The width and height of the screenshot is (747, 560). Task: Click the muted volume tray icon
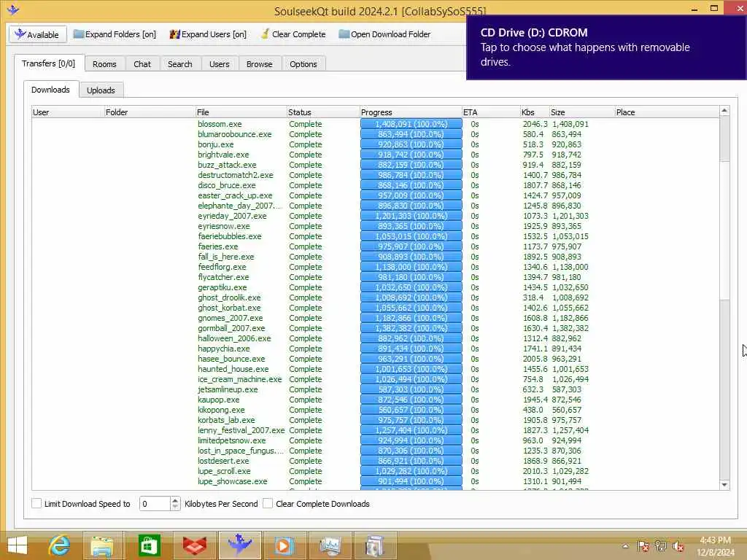pyautogui.click(x=678, y=546)
